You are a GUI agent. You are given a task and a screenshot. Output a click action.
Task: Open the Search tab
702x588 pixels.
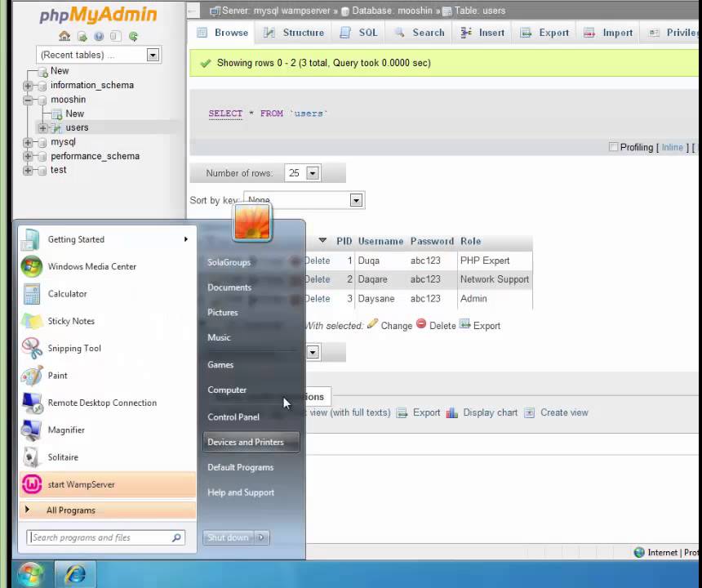[x=420, y=33]
